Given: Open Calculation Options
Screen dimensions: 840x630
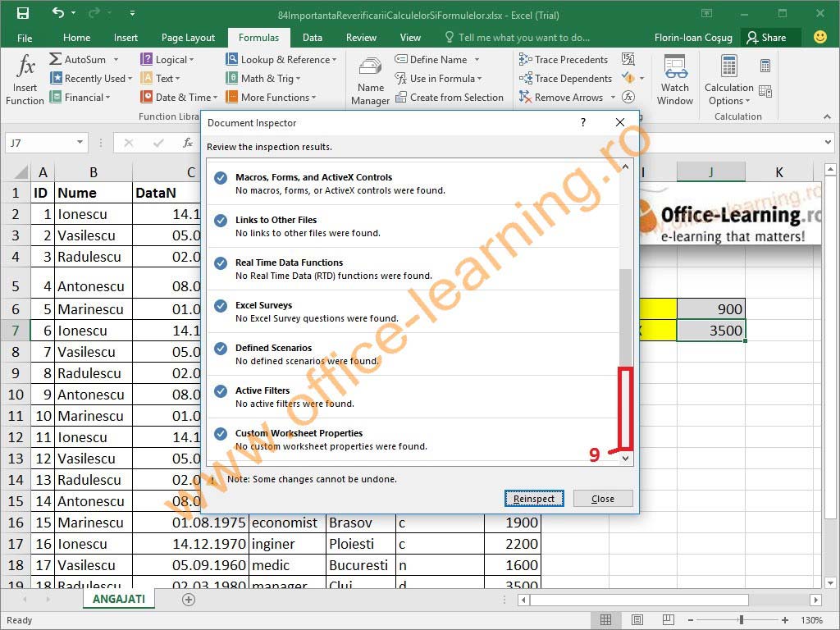Looking at the screenshot, I should (728, 80).
